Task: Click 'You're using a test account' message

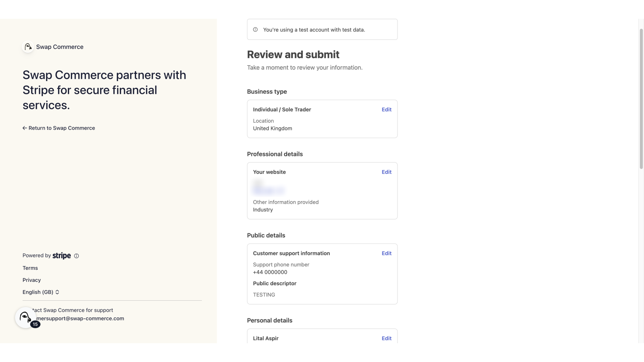Action: pyautogui.click(x=314, y=30)
